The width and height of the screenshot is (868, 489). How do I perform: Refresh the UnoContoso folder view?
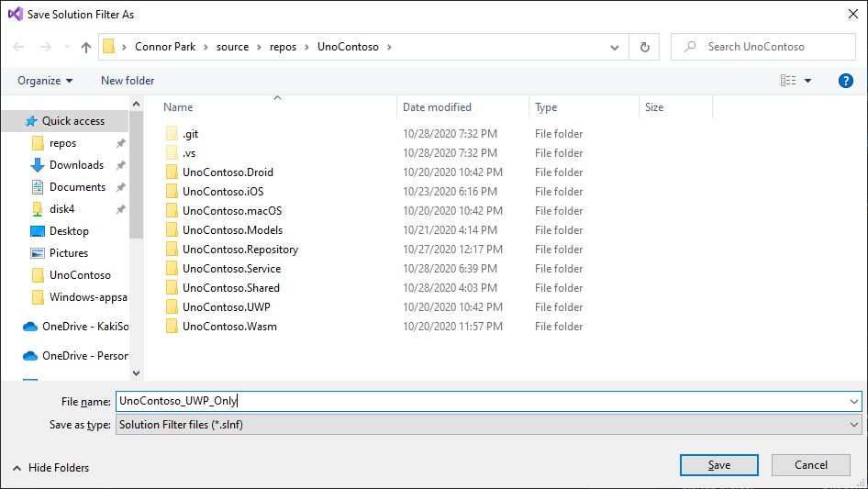(644, 47)
